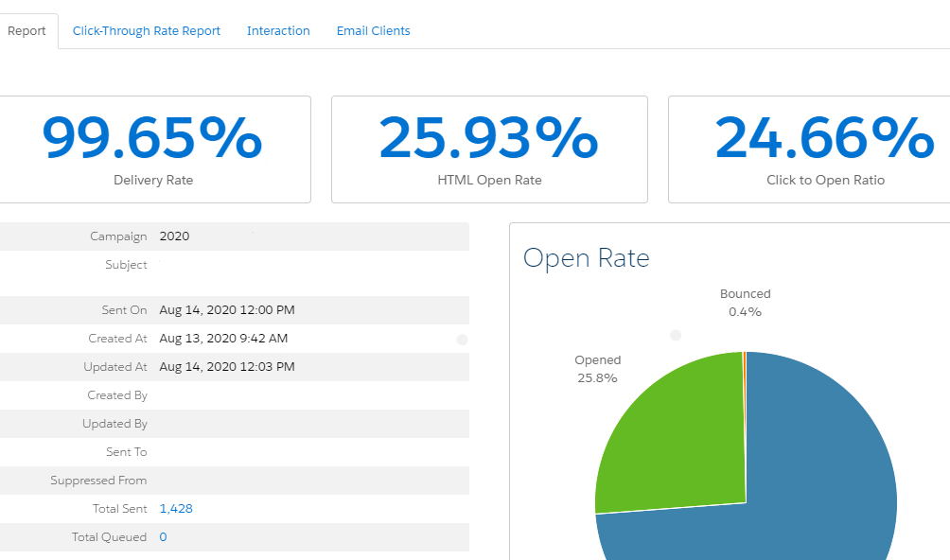
Task: Click the Created At field label
Action: pyautogui.click(x=117, y=339)
